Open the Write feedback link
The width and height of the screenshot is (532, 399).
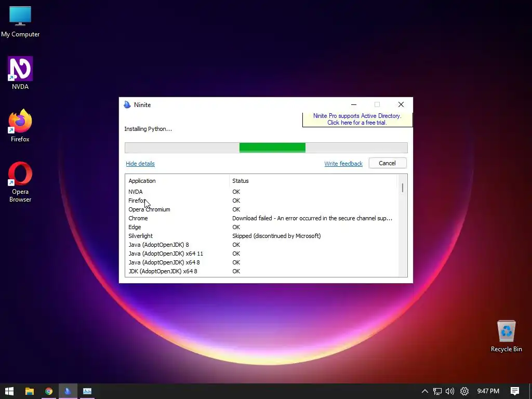343,164
